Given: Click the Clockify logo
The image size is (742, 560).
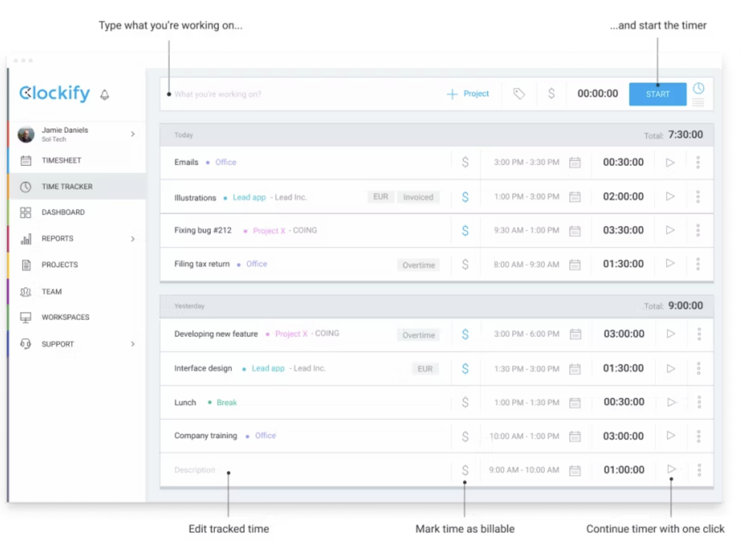Looking at the screenshot, I should point(55,93).
